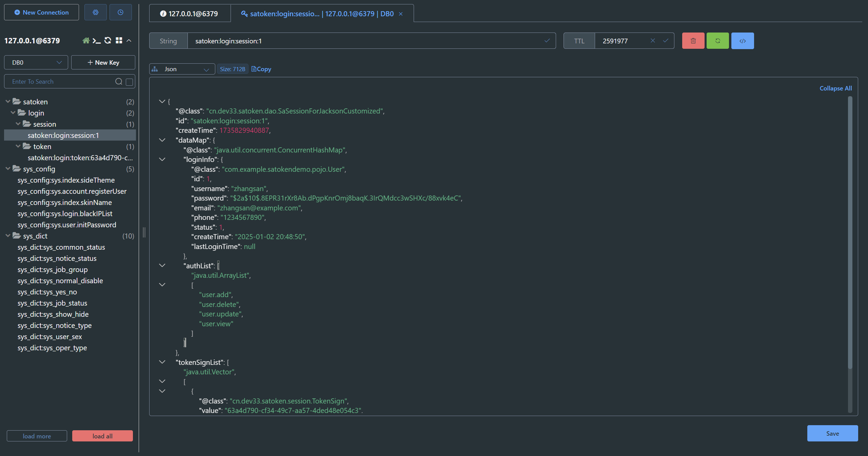Open the settings gear icon
This screenshot has width=868, height=456.
click(x=95, y=12)
